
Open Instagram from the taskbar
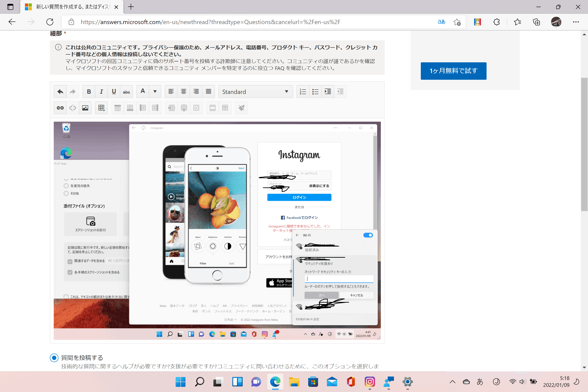(370, 382)
